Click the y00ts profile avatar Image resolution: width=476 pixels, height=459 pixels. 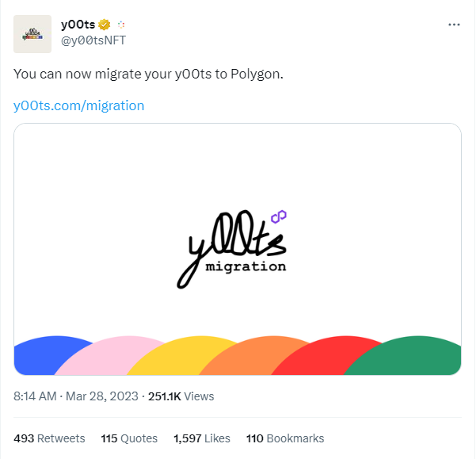point(32,34)
